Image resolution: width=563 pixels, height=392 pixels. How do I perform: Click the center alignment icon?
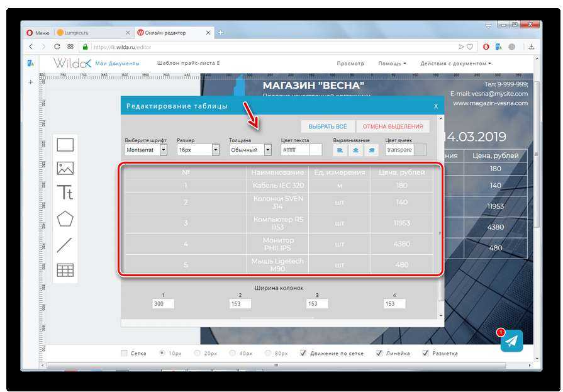(x=355, y=150)
